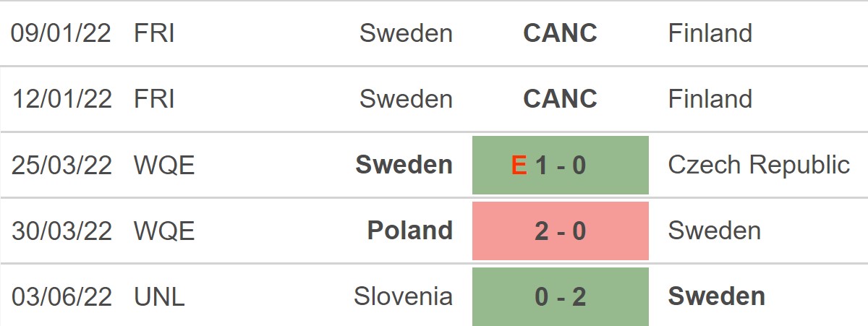Click CANC status for 09/01/22 match
Viewport: 868px width, 326px height.
561,33
